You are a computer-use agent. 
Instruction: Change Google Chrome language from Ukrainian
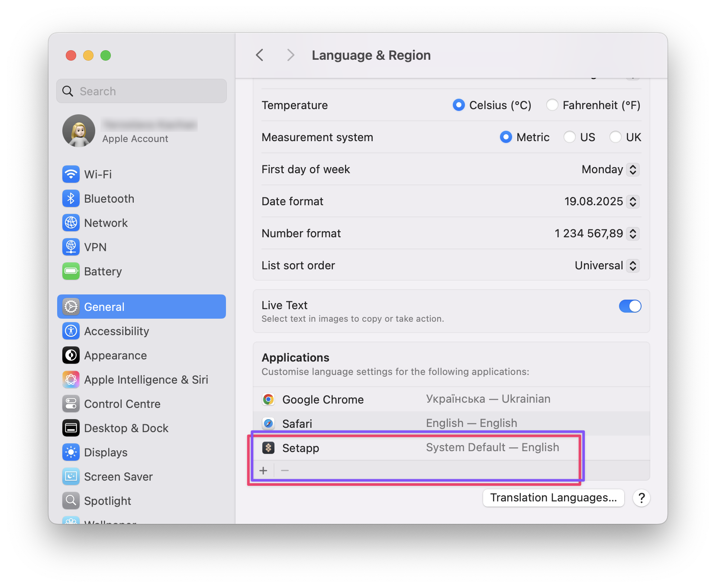(x=488, y=399)
